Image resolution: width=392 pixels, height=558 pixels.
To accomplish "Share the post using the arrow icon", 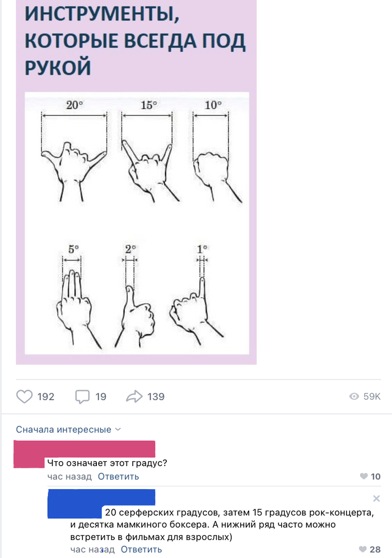I will [x=134, y=397].
